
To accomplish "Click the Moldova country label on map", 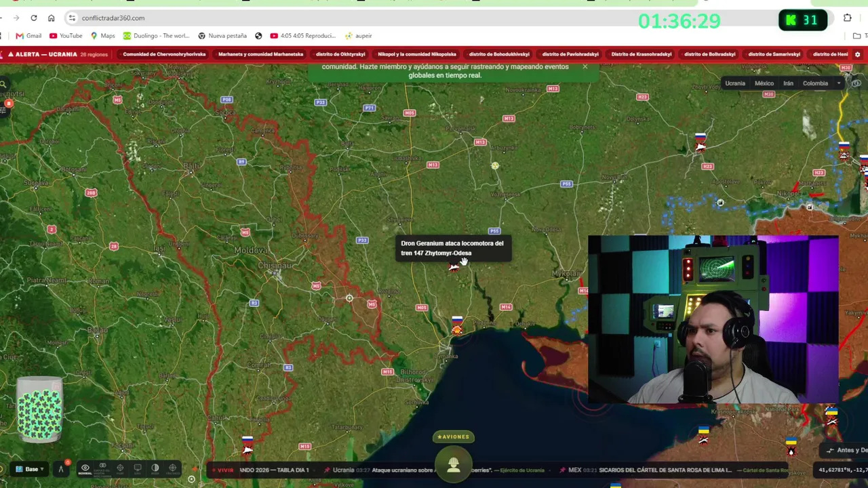I will tap(251, 250).
